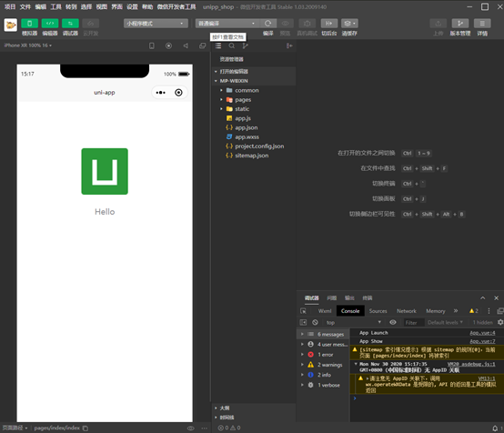
Task: Click the capsule close circle button
Action: coord(178,93)
